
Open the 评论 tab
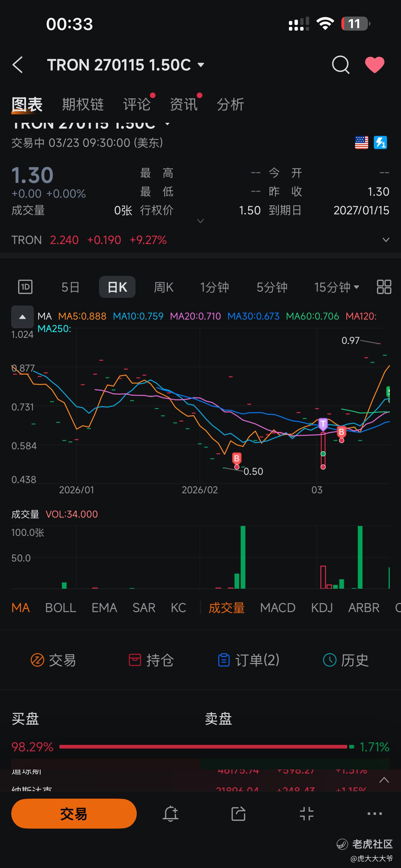[x=137, y=104]
